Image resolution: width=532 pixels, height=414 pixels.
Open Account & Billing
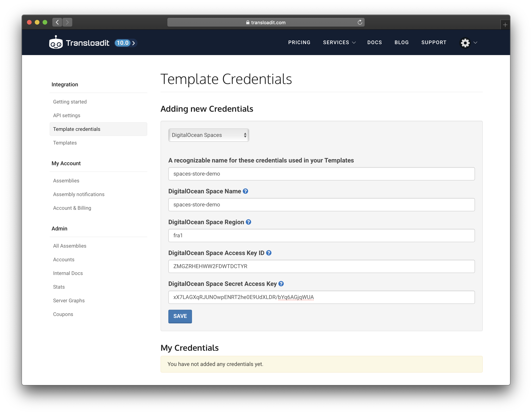[x=72, y=208]
